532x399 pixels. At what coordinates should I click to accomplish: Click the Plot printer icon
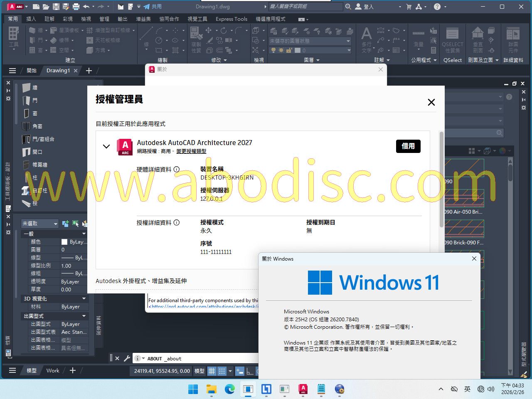[76, 7]
